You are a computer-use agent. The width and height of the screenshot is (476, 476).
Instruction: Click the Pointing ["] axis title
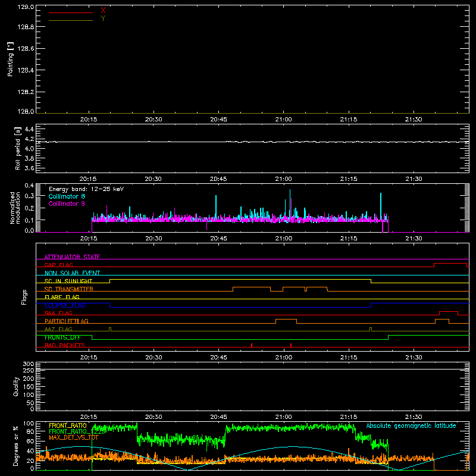(x=10, y=59)
